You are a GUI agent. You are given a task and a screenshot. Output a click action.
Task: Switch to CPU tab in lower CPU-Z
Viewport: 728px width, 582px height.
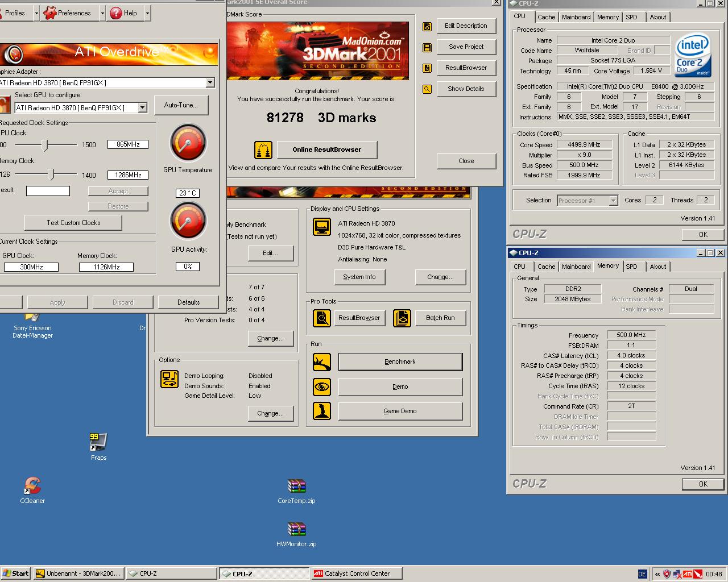coord(520,267)
